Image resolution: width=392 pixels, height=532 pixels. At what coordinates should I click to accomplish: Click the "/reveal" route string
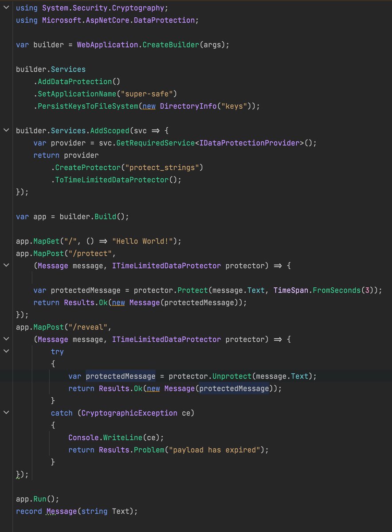tap(86, 327)
